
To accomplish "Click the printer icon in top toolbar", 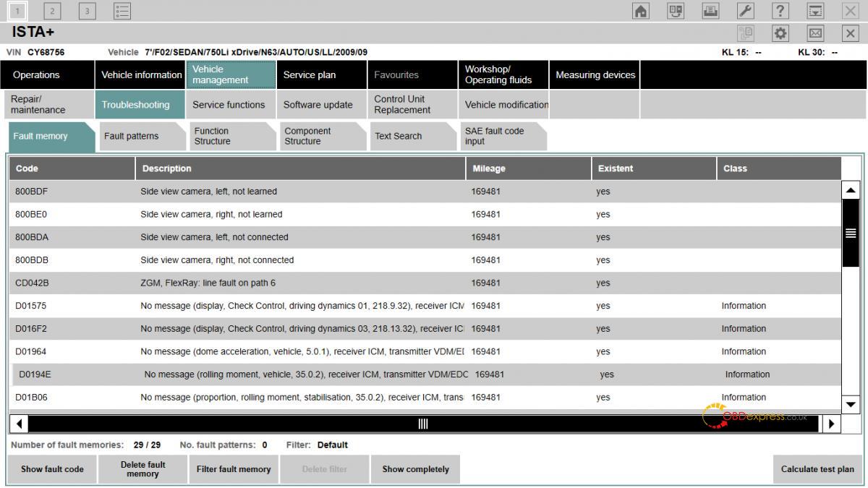I will tap(710, 11).
